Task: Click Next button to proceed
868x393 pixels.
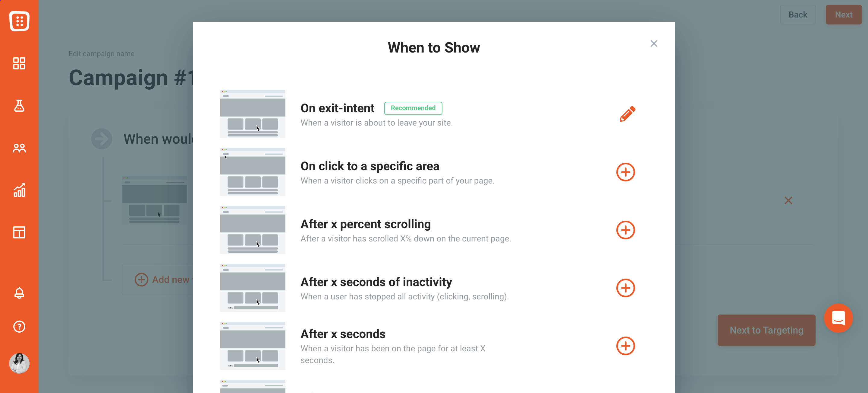Action: (843, 14)
